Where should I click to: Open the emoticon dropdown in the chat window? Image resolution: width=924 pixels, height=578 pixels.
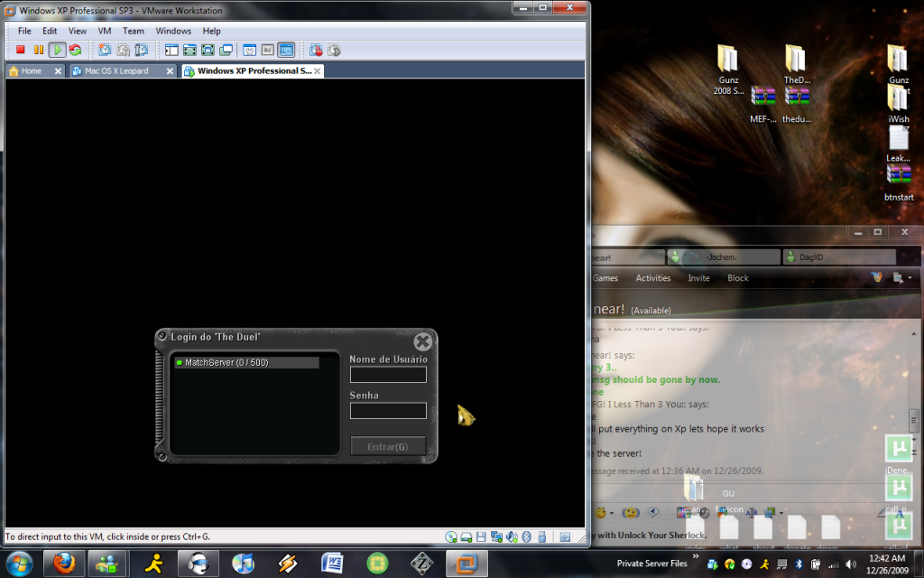pyautogui.click(x=613, y=513)
